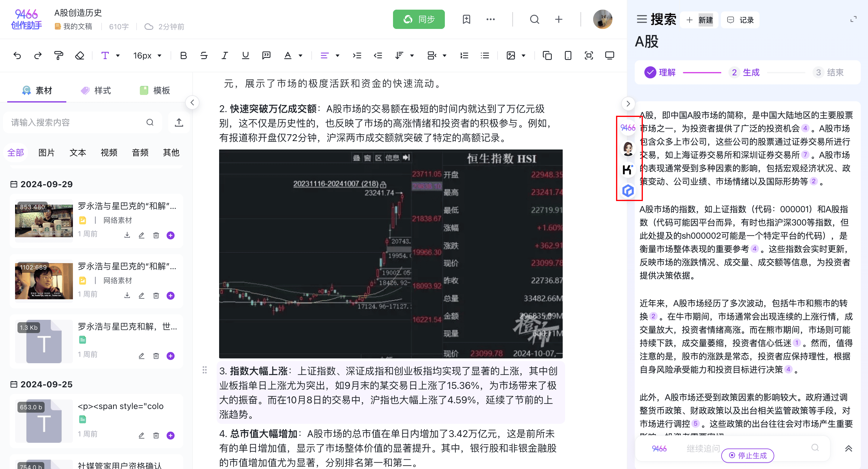The width and height of the screenshot is (868, 469).
Task: Click the redo arrow icon
Action: [x=38, y=55]
